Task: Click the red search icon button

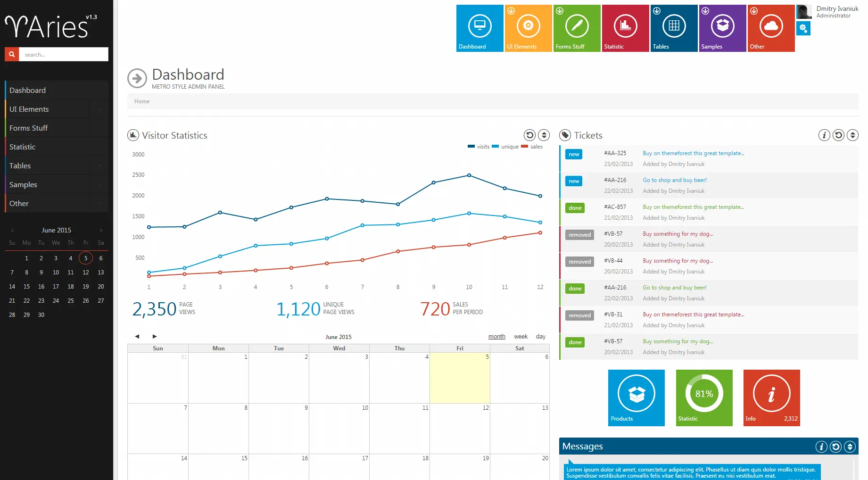Action: [12, 54]
